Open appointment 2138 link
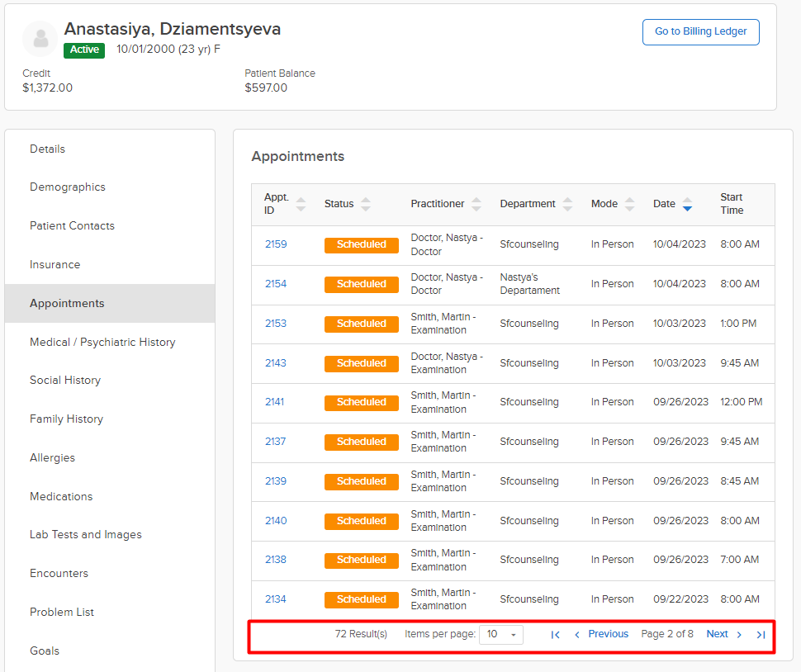Screen dimensions: 801x672 pos(276,561)
